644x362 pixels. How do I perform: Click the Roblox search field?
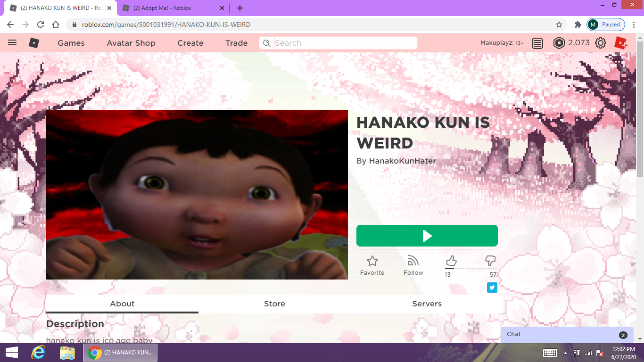(338, 43)
